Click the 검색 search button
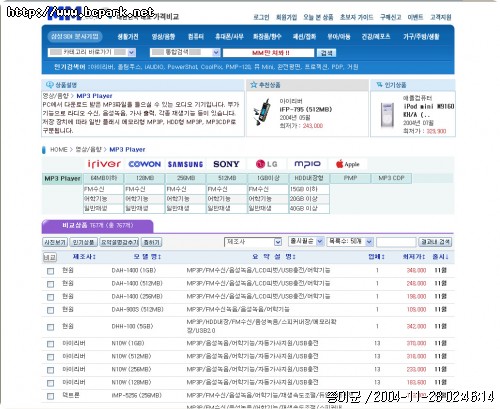This screenshot has width=500, height=409. click(326, 53)
